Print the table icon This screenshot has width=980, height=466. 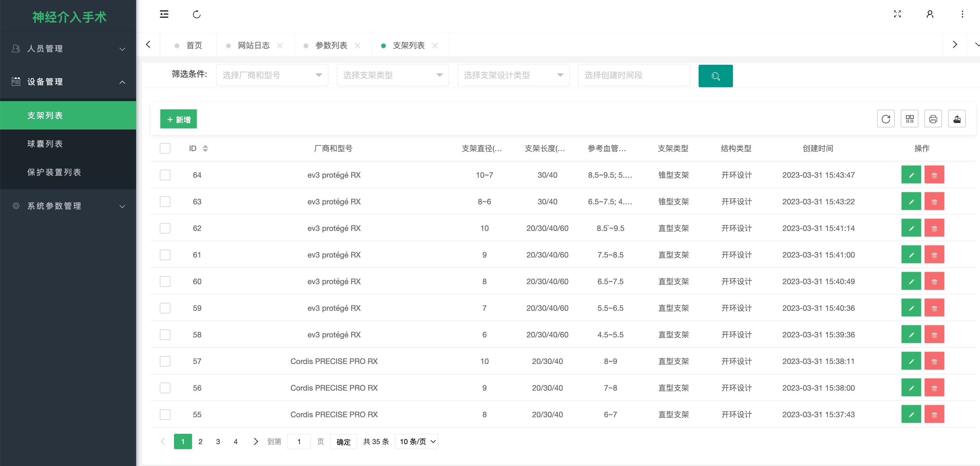click(933, 119)
